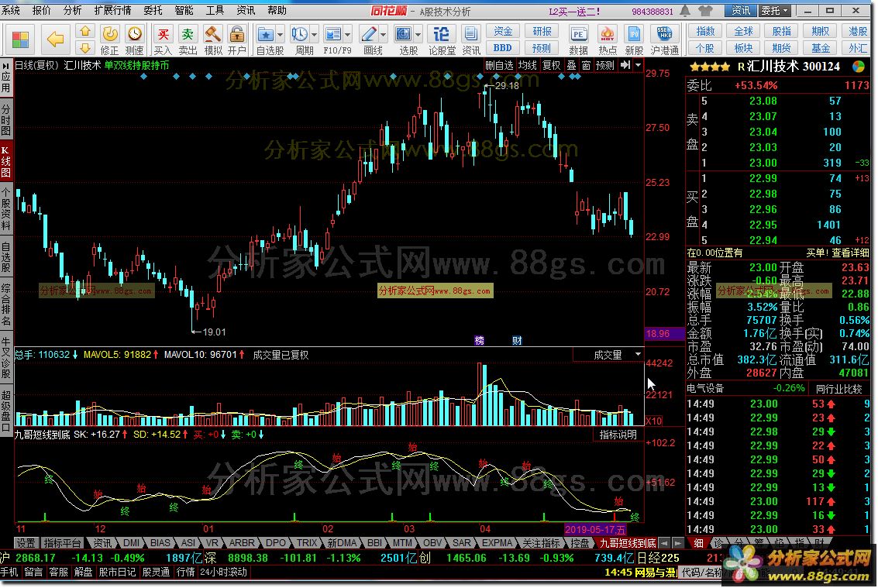Screen dimensions: 878x588
Task: Expand the F10/F9 dropdown arrow
Action: click(348, 35)
